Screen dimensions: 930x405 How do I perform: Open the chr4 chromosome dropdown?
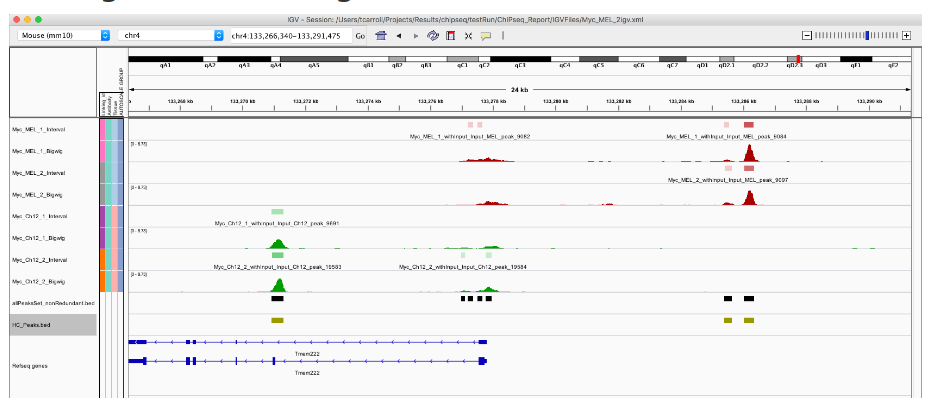point(171,36)
